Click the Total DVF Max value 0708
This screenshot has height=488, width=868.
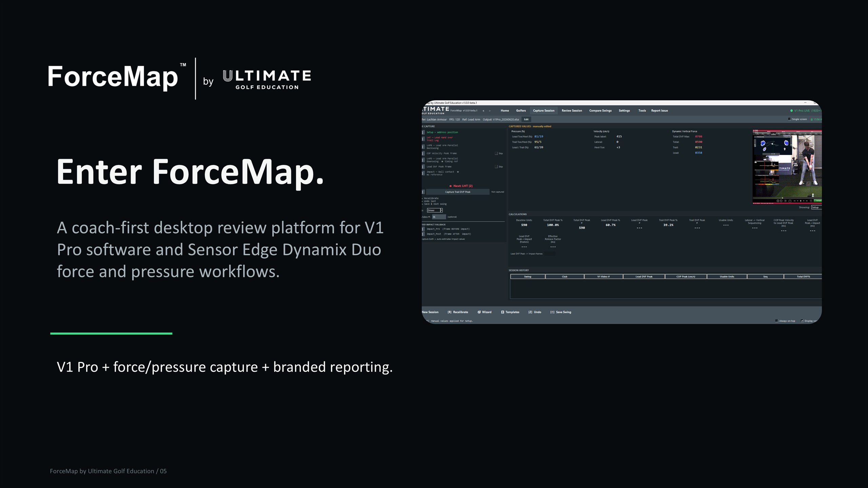pyautogui.click(x=698, y=136)
